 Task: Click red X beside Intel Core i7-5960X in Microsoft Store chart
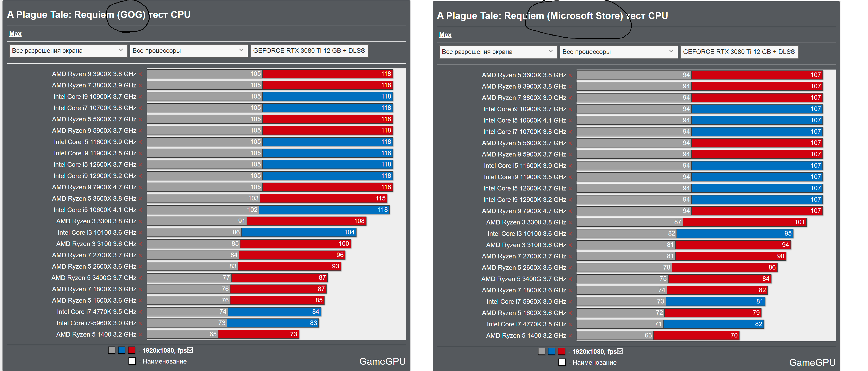[570, 302]
